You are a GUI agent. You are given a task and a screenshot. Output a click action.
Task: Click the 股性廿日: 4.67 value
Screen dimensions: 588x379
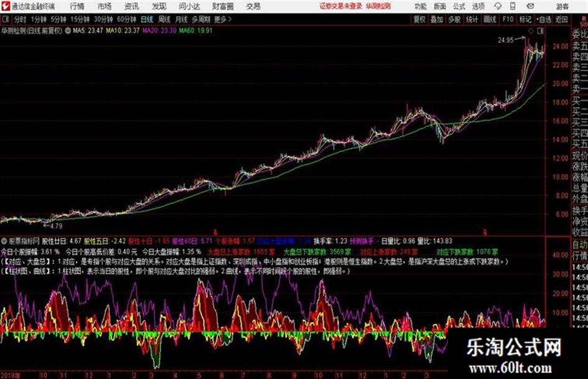point(62,241)
